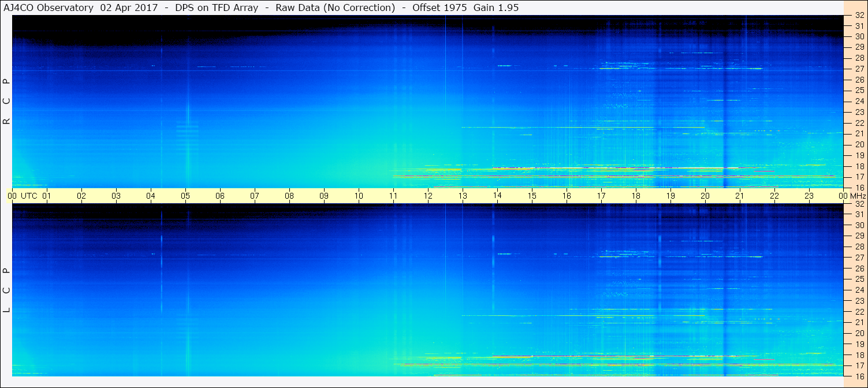The width and height of the screenshot is (868, 388).
Task: Click the 18 MHz tick in LCP panel
Action: click(x=859, y=355)
